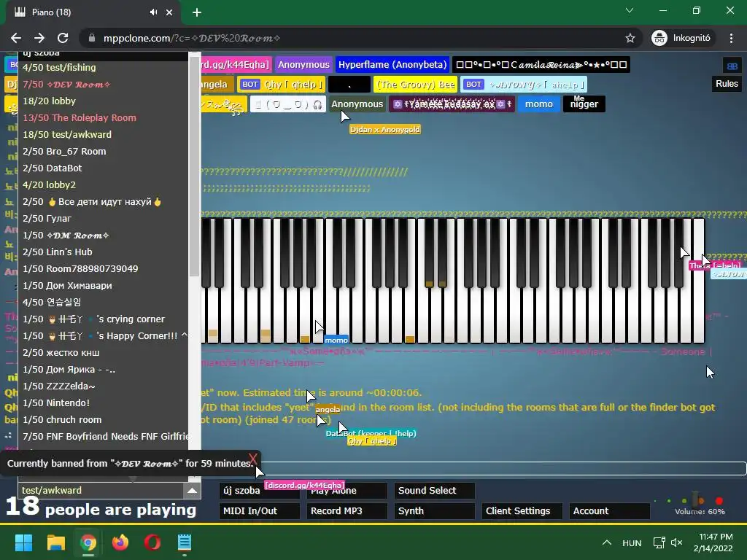Screen dimensions: 747x560
Task: Select the 18/50 test/awkward room
Action: 104,134
